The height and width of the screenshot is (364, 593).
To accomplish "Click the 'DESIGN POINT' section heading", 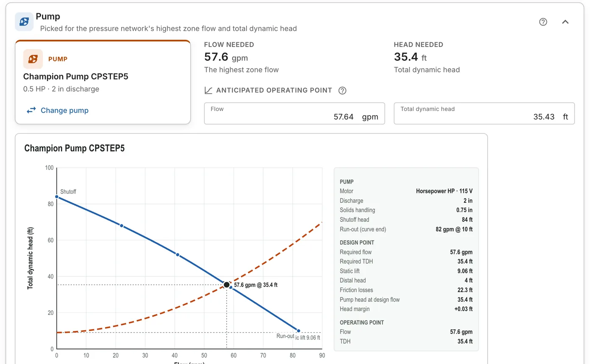I will click(x=357, y=243).
